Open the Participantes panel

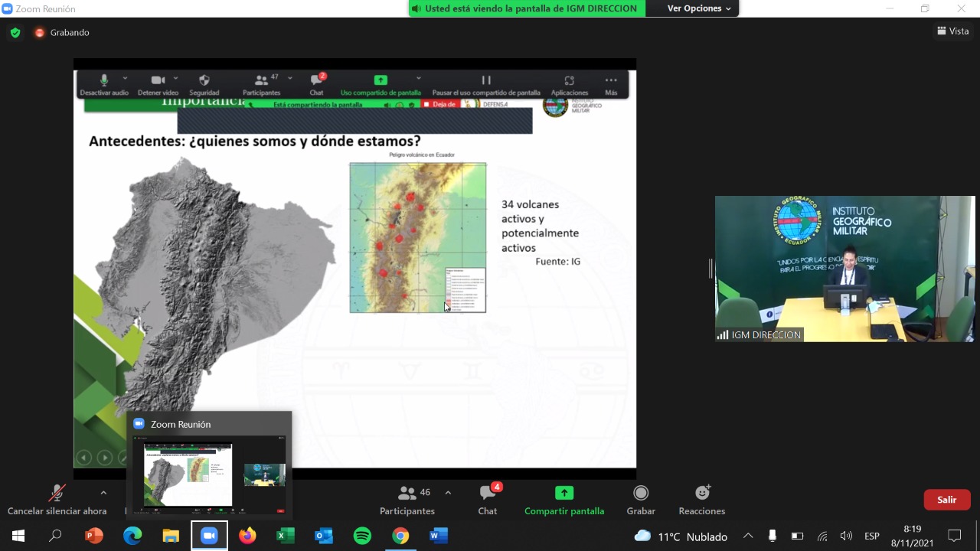407,500
